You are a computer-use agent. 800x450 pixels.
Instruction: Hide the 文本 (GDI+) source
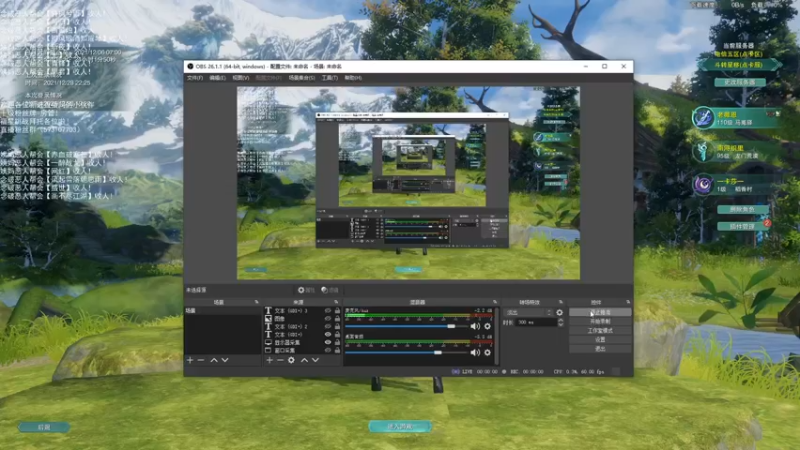(328, 334)
